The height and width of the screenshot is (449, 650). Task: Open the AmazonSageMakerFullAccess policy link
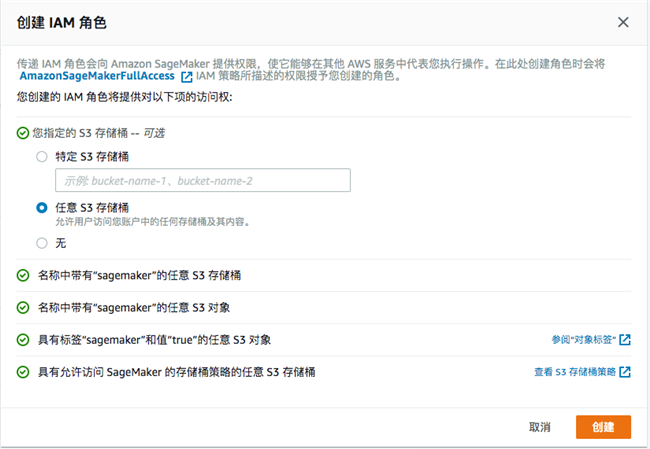[97, 76]
